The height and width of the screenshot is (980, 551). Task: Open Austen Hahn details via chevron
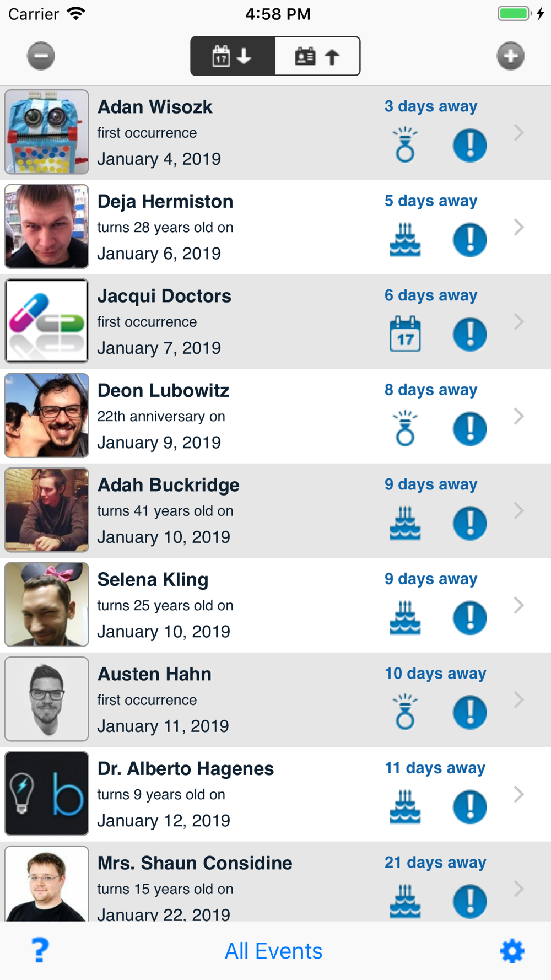[518, 699]
